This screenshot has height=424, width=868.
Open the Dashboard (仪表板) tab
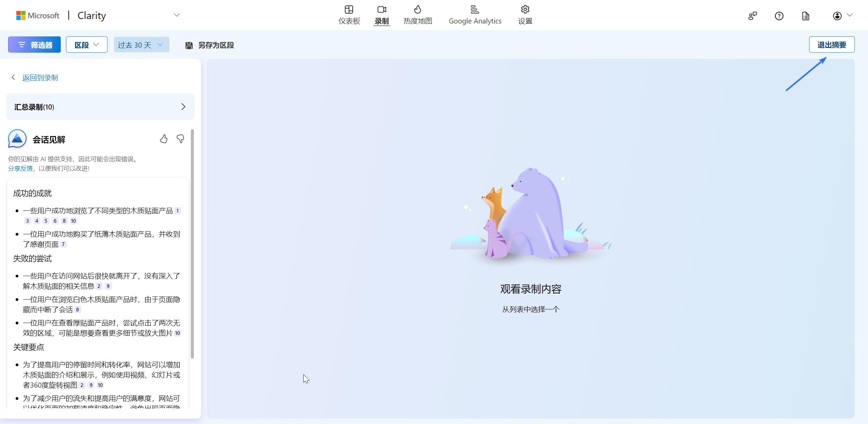click(349, 15)
